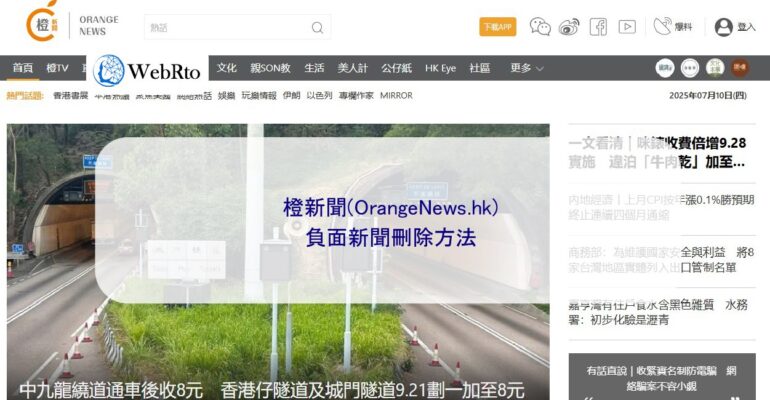Select hot topic 香港書展
This screenshot has width=770, height=400.
71,95
